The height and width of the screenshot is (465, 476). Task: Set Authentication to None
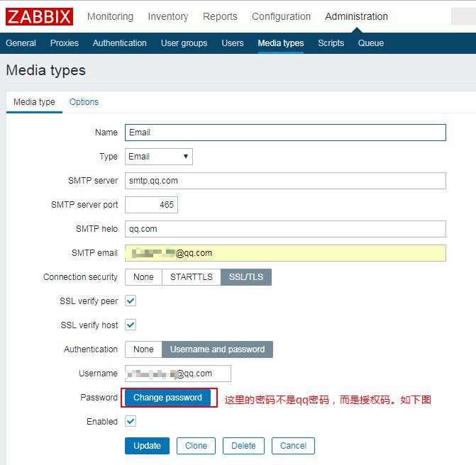click(x=143, y=349)
